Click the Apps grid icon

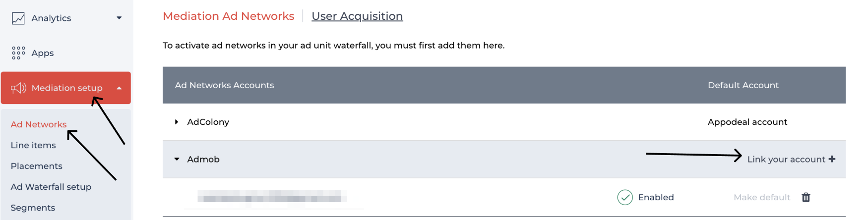[18, 53]
